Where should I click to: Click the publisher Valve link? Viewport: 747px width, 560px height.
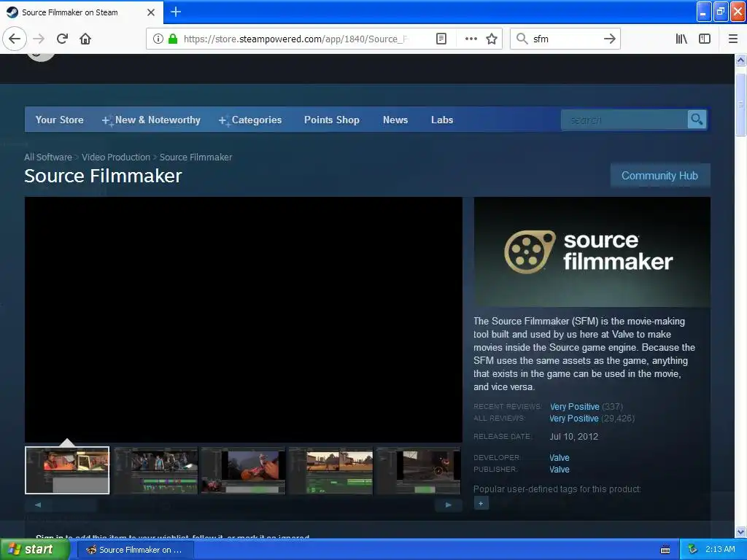pyautogui.click(x=560, y=470)
